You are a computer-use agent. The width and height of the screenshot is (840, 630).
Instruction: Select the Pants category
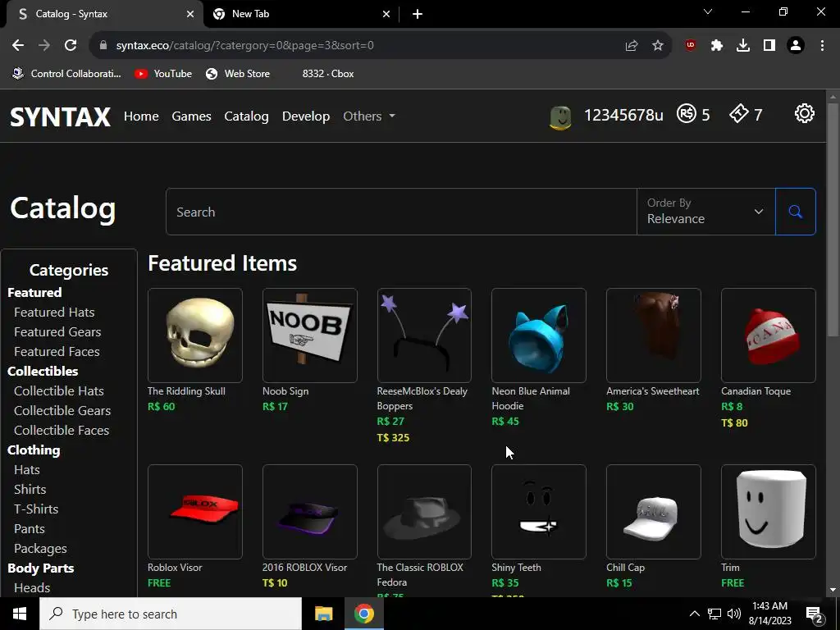tap(30, 529)
